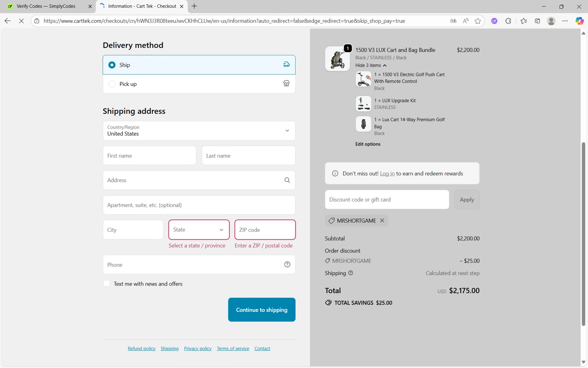
Task: Click the Phone input field
Action: pos(199,264)
